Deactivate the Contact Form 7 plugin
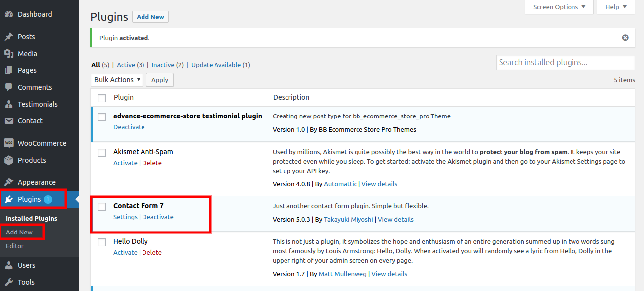Image resolution: width=644 pixels, height=291 pixels. point(158,217)
